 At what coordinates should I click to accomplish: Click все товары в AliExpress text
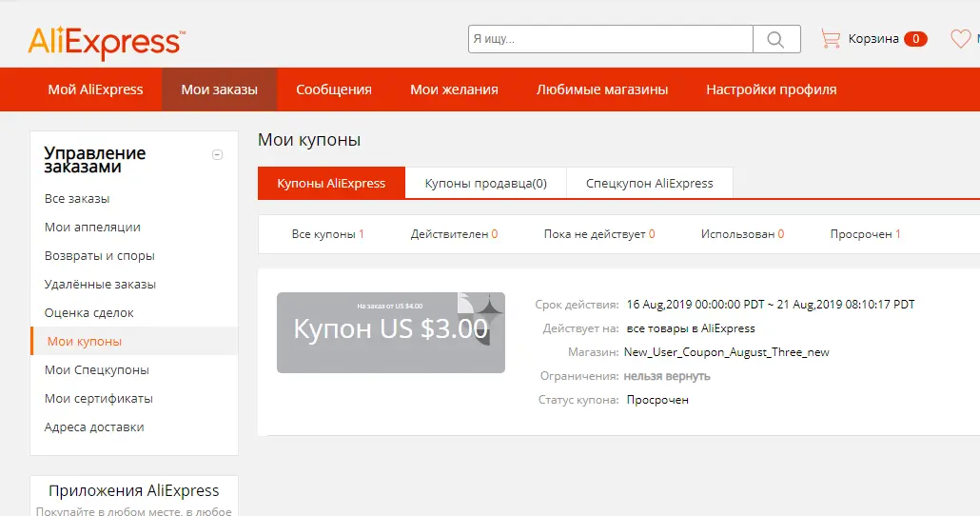(691, 328)
